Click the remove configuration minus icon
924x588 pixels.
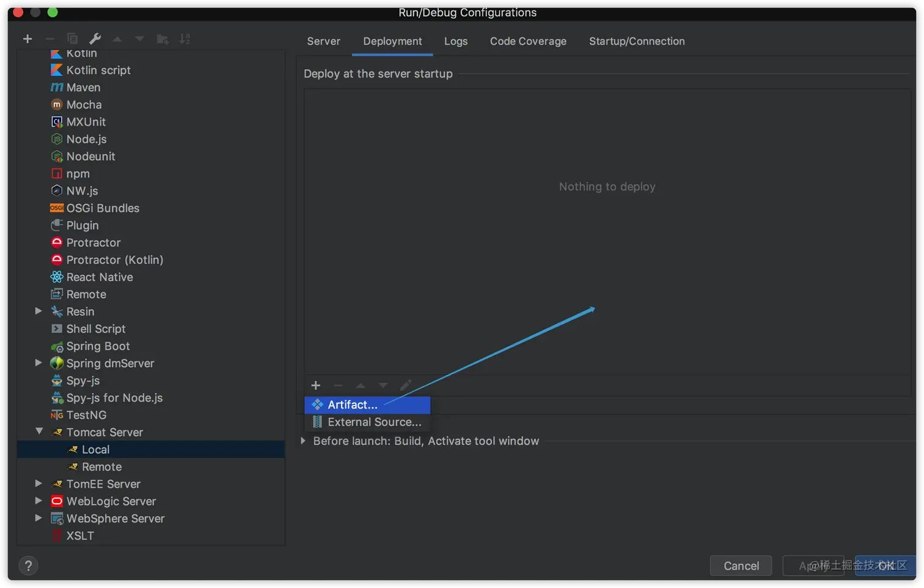pos(50,39)
